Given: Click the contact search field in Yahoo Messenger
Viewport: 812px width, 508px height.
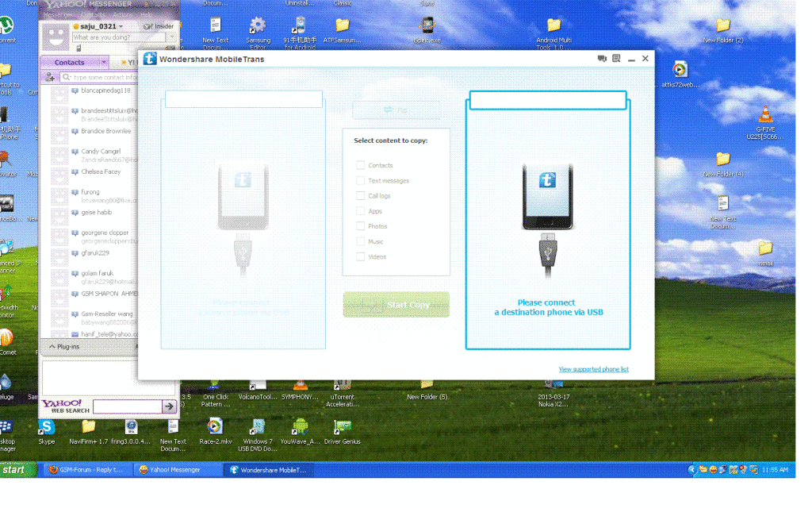Looking at the screenshot, I should [100, 77].
